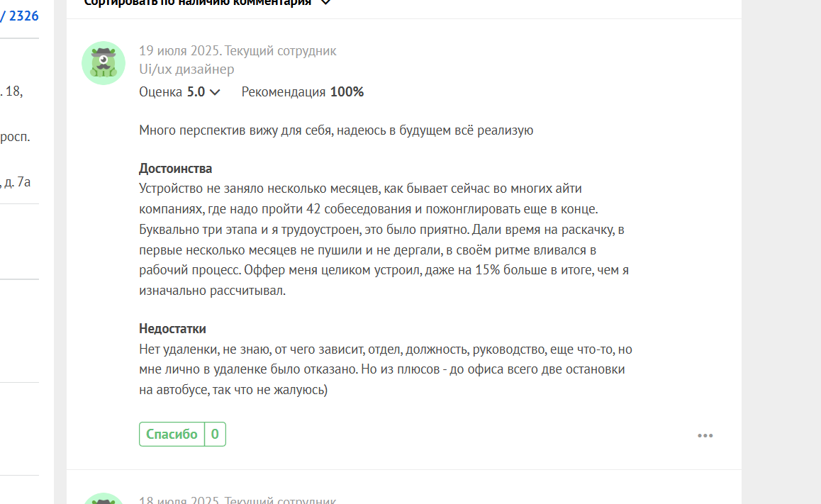Click the Много перспектив вижу summary sentence
Screen dimensions: 821x504
[336, 130]
